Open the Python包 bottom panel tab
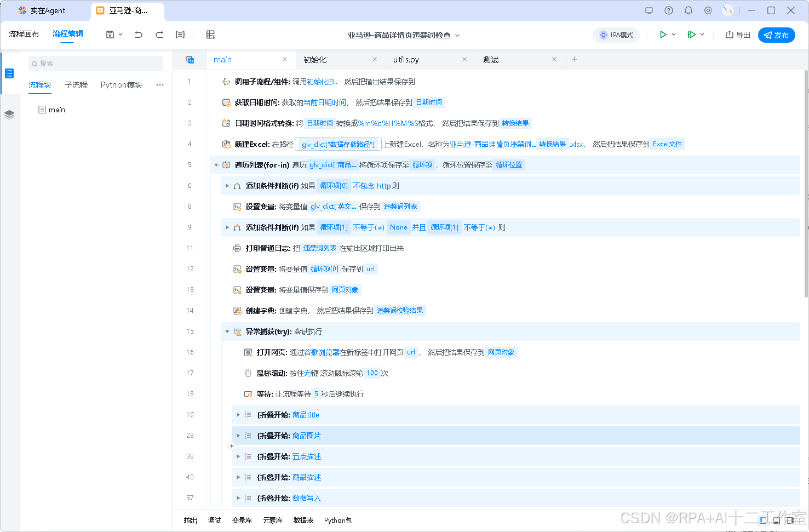This screenshot has width=809, height=532. coord(338,520)
